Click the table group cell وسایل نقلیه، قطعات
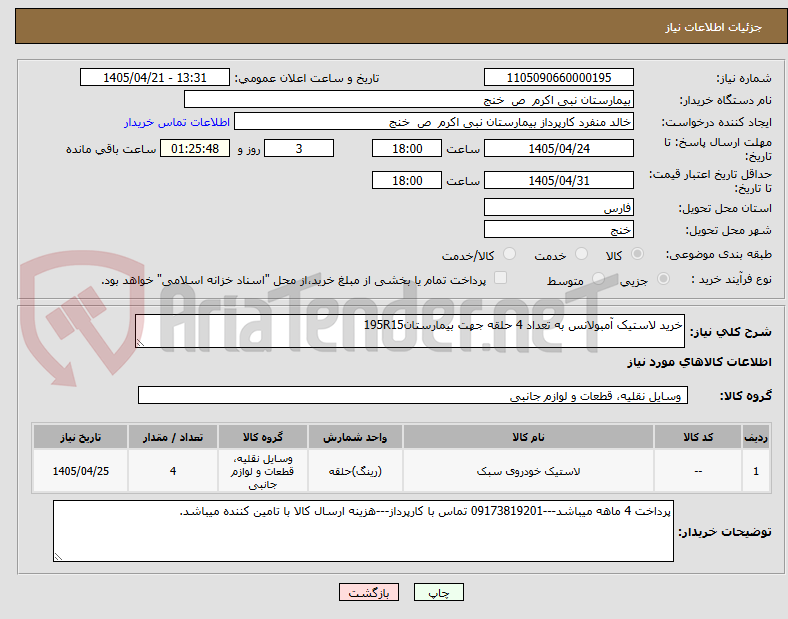The height and width of the screenshot is (619, 788). click(263, 471)
